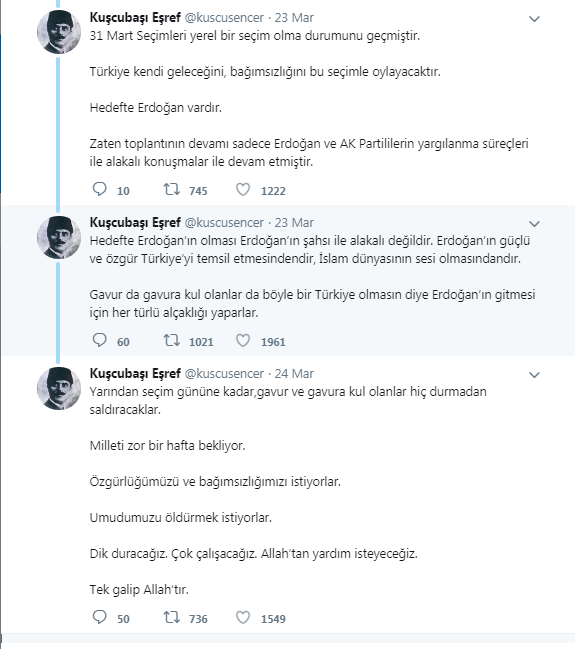Open the tweet 'Milleti zor bir hafta bekliyor'

[167, 446]
